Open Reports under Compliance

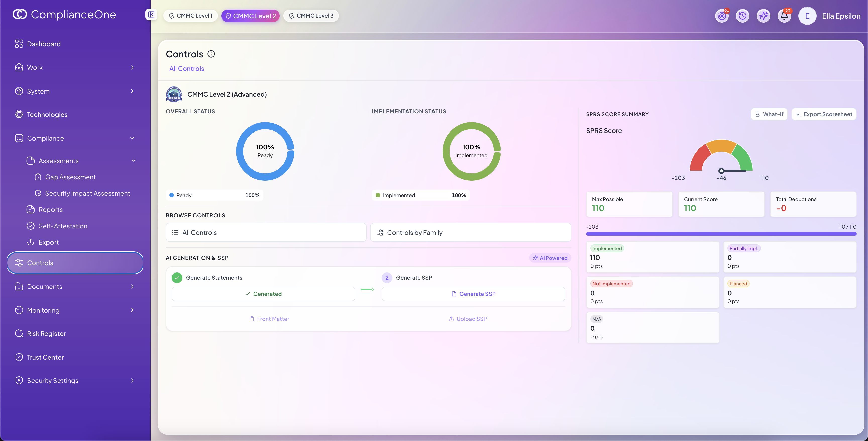tap(50, 209)
